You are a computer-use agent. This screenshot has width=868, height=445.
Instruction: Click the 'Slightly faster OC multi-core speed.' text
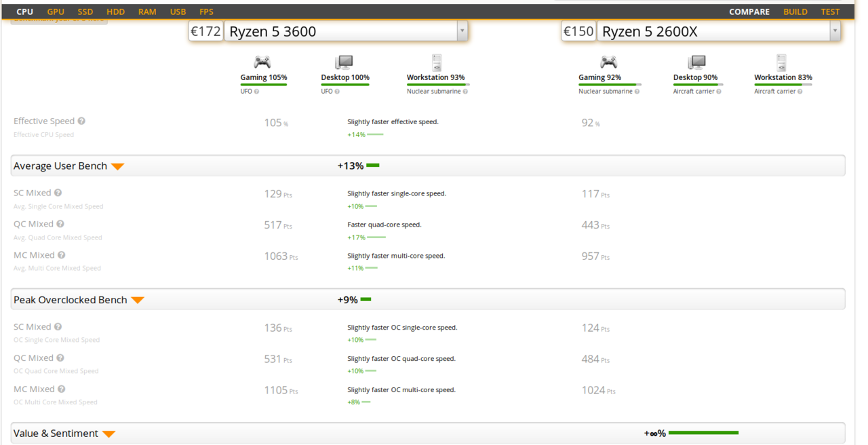(x=401, y=390)
